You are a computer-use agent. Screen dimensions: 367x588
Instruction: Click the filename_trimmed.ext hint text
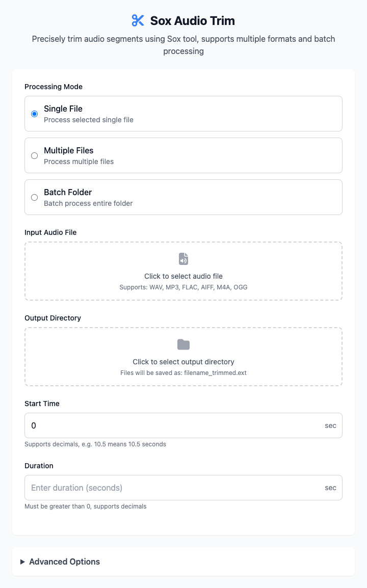[x=183, y=373]
